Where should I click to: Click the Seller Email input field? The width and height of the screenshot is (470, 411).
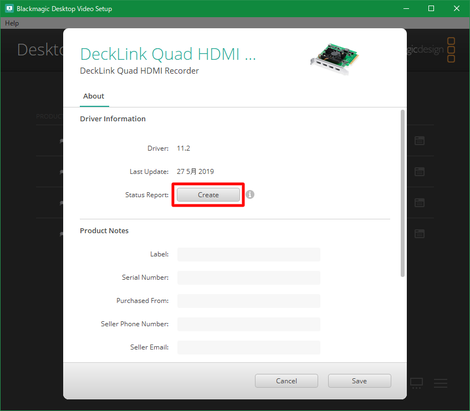click(x=249, y=347)
